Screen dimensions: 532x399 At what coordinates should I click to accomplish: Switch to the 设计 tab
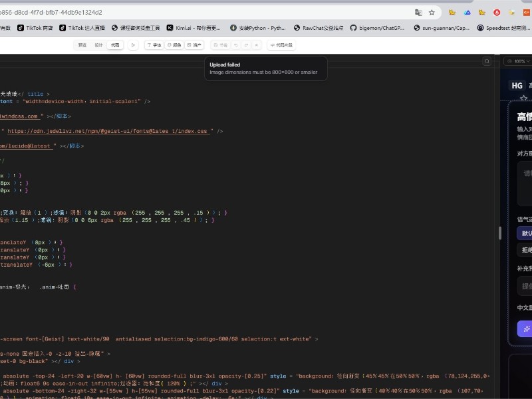coord(99,45)
